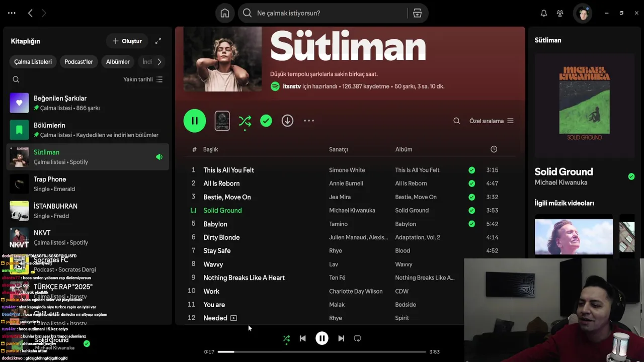Open the playlist preview cover icon

pos(222,121)
